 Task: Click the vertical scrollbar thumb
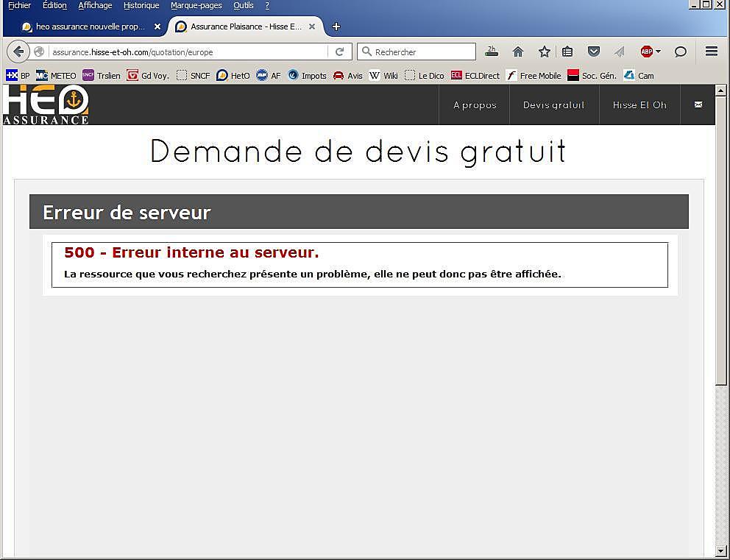pos(720,240)
